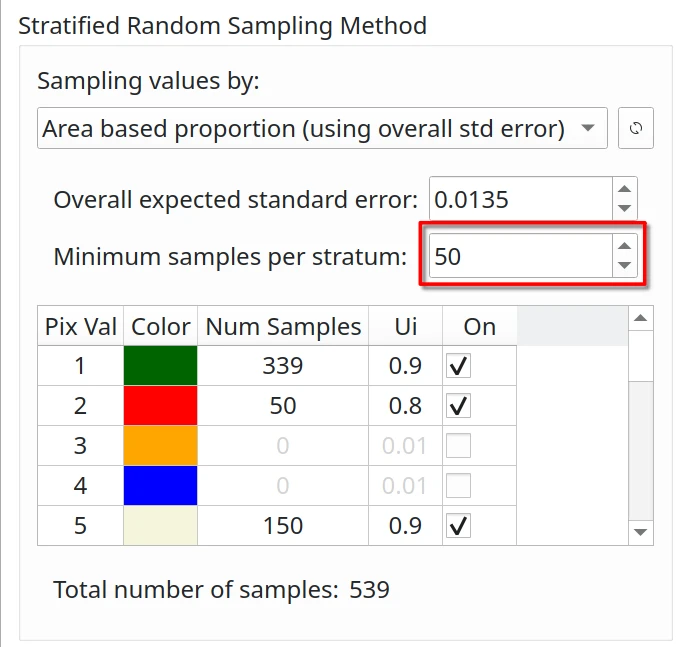Decrease overall expected standard error value
The width and height of the screenshot is (682, 647).
624,208
